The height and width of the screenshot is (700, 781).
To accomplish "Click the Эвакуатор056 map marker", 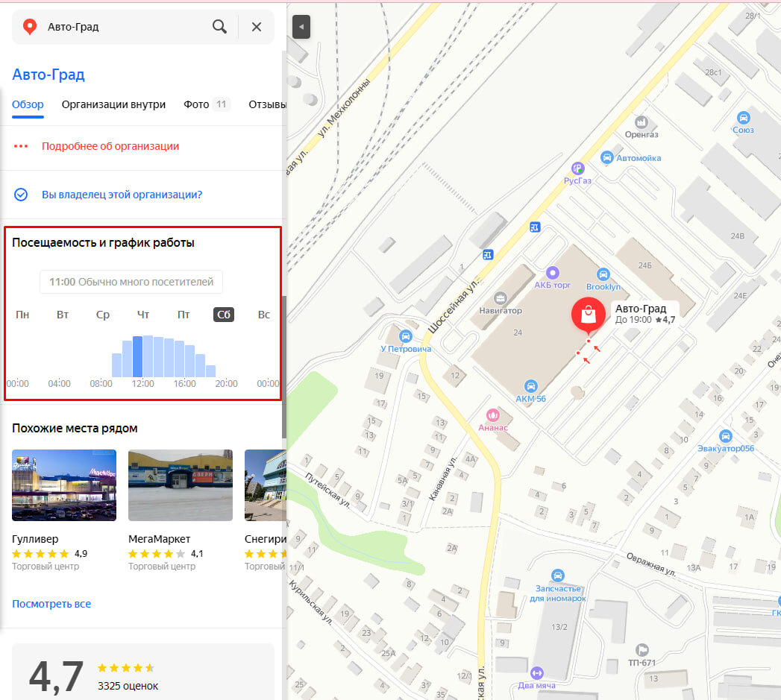I will click(726, 436).
